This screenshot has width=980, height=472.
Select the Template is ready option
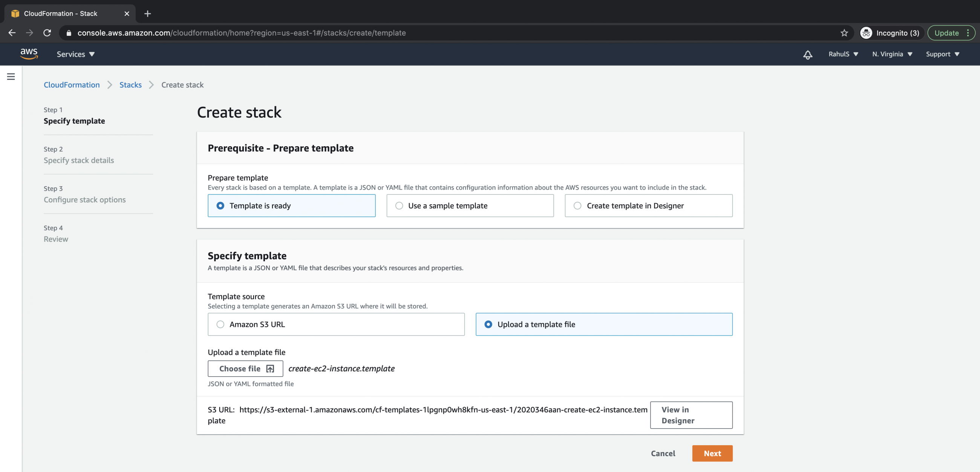[291, 205]
